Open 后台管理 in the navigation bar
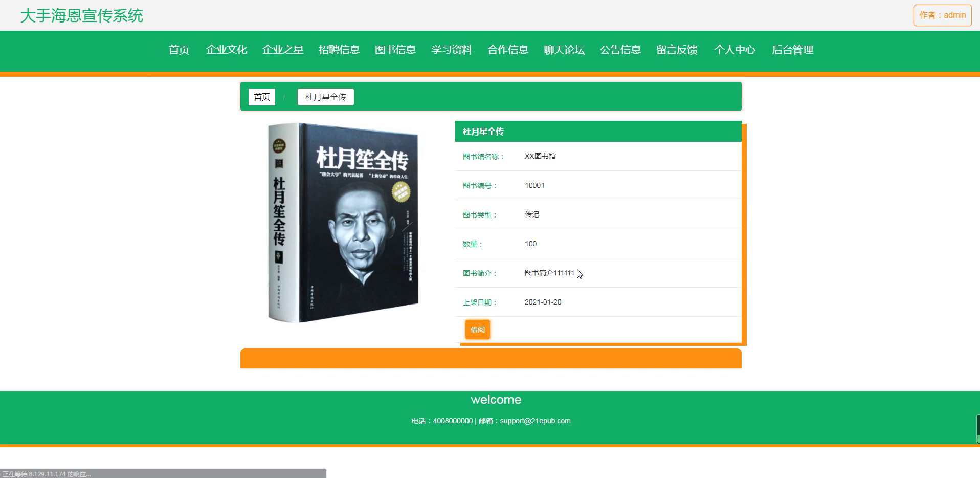This screenshot has height=478, width=980. [x=792, y=50]
